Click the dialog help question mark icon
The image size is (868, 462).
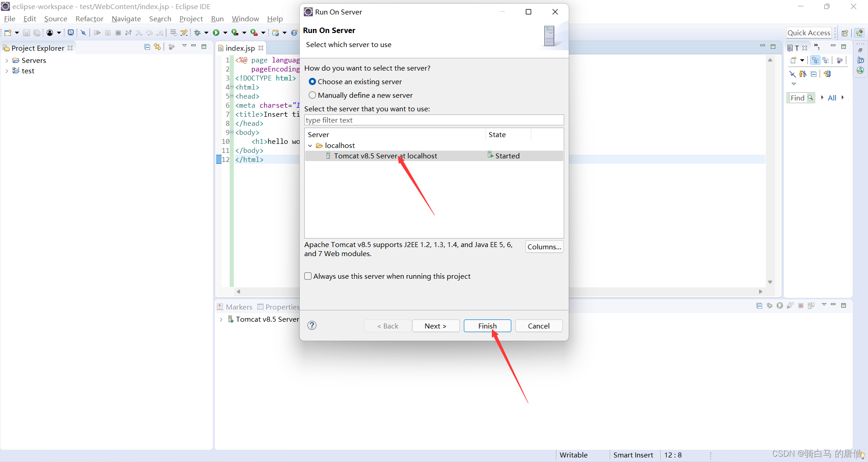(312, 325)
